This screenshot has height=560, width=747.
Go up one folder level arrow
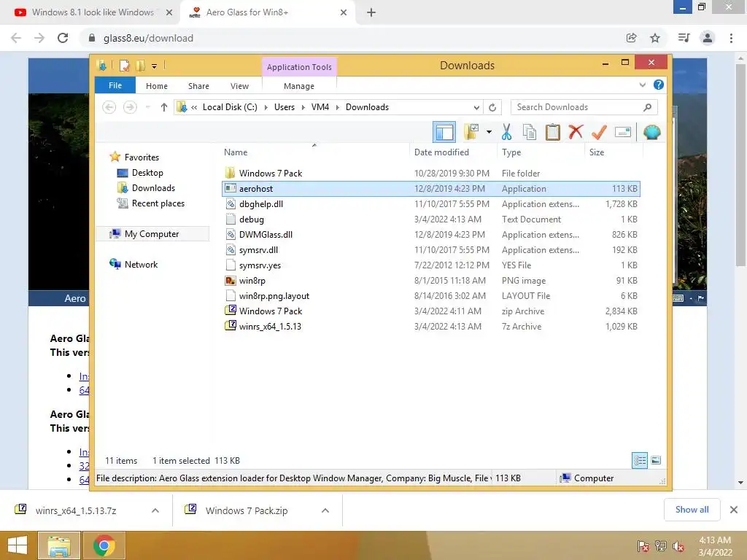[x=164, y=107]
